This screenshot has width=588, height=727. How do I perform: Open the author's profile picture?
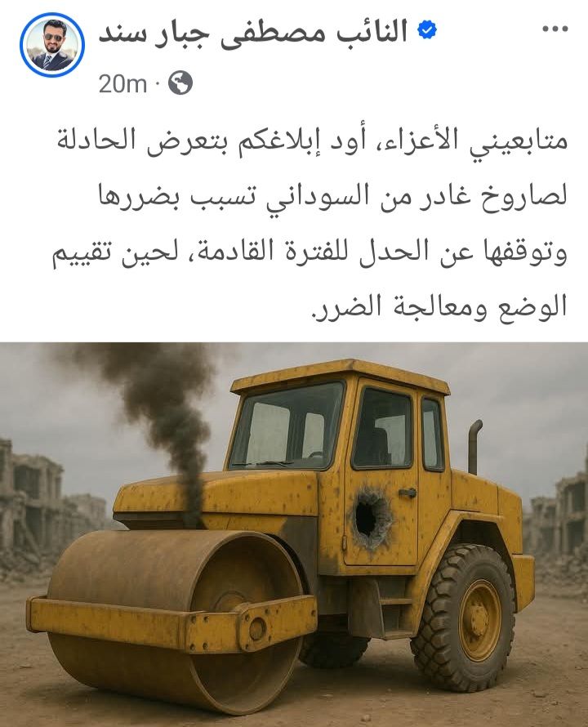[x=52, y=44]
